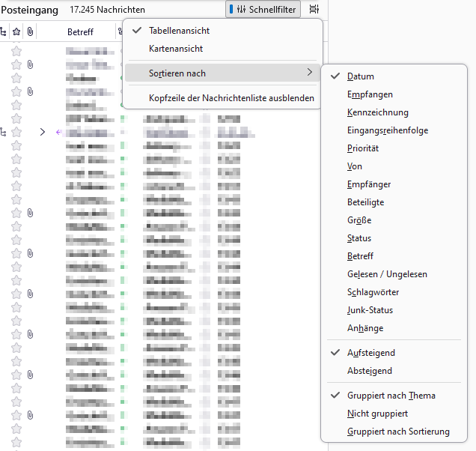Star the first message in the list

click(16, 51)
